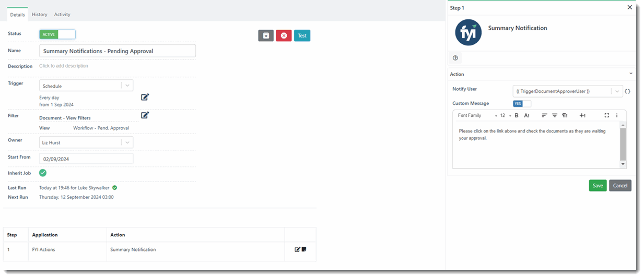Image resolution: width=644 pixels, height=278 pixels.
Task: Open the centered align options icon
Action: pyautogui.click(x=555, y=115)
